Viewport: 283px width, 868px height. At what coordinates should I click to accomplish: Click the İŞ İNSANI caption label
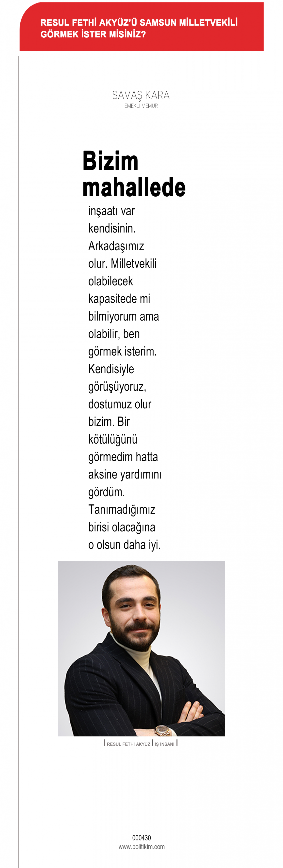(164, 744)
